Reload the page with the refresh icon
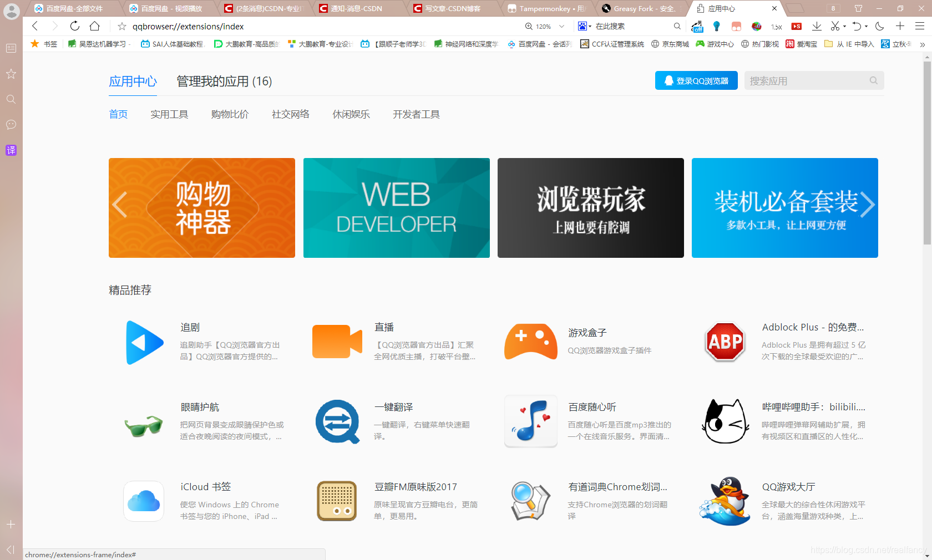This screenshot has height=560, width=932. (x=75, y=26)
